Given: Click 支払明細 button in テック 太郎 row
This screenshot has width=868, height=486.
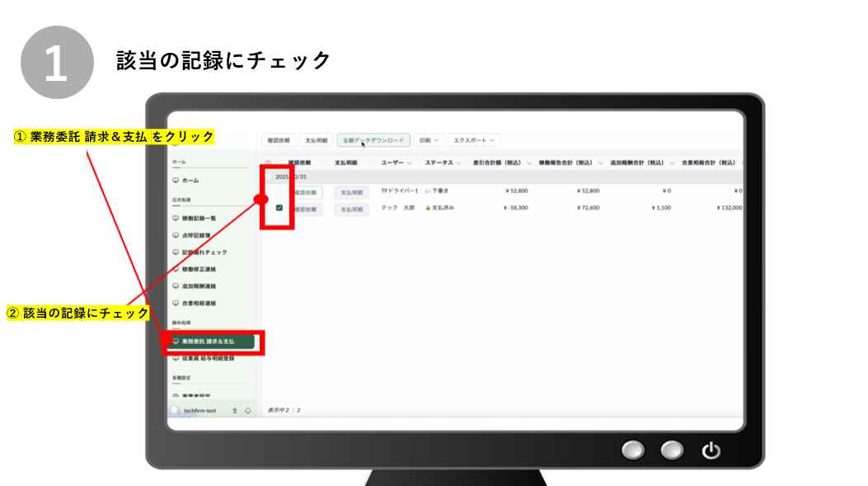Looking at the screenshot, I should coord(351,209).
